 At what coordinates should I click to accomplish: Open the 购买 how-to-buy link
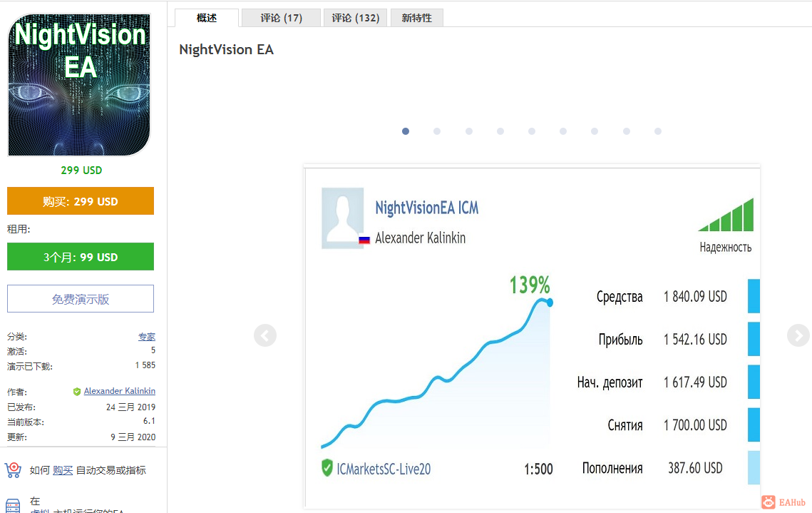click(x=63, y=470)
